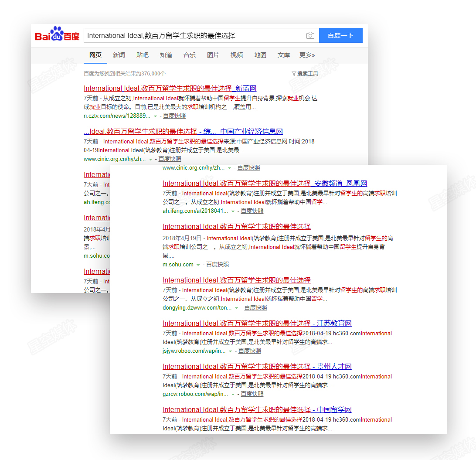Open result title above dongying.dzwww.com entry
The image size is (476, 460).
pos(237,280)
